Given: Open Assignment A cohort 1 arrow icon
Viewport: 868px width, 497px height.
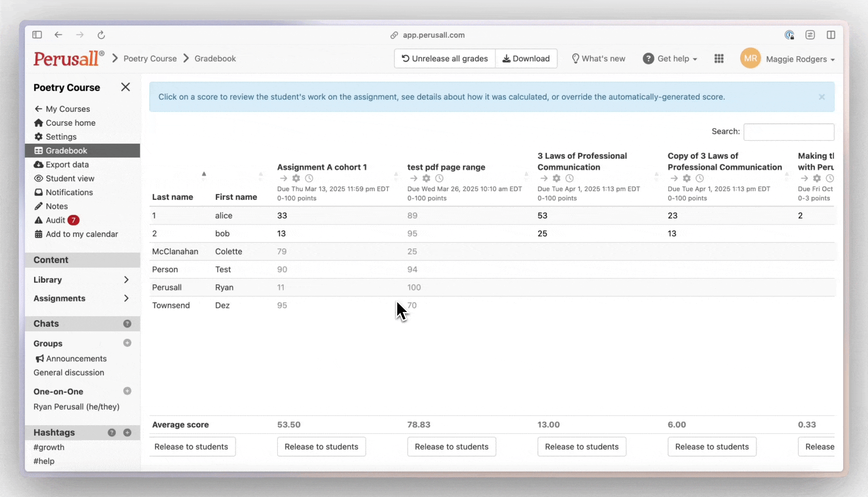Looking at the screenshot, I should click(x=283, y=179).
